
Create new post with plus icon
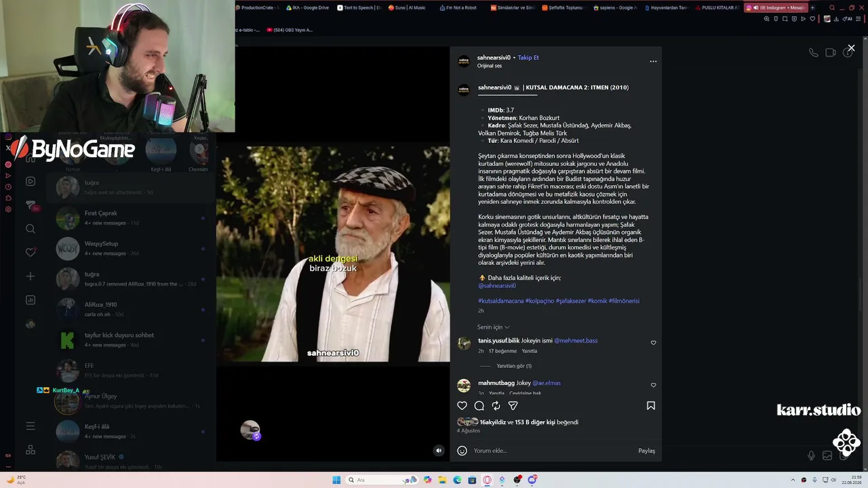coord(31,277)
